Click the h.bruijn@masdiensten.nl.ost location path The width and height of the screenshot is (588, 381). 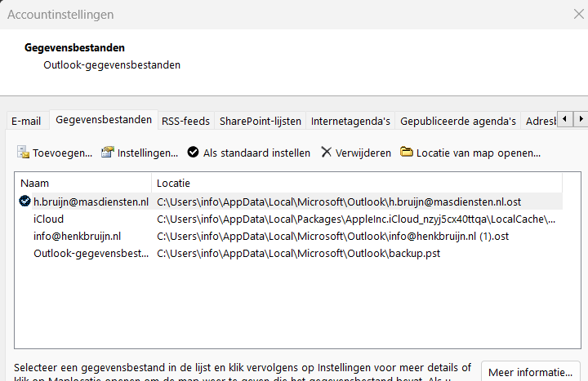pos(339,202)
